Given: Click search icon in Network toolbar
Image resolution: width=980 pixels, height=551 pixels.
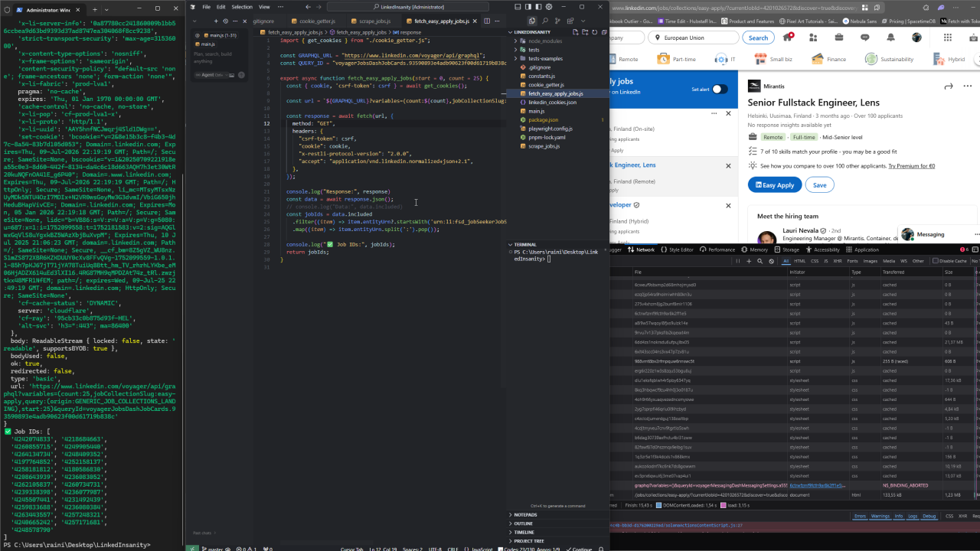Looking at the screenshot, I should (760, 261).
